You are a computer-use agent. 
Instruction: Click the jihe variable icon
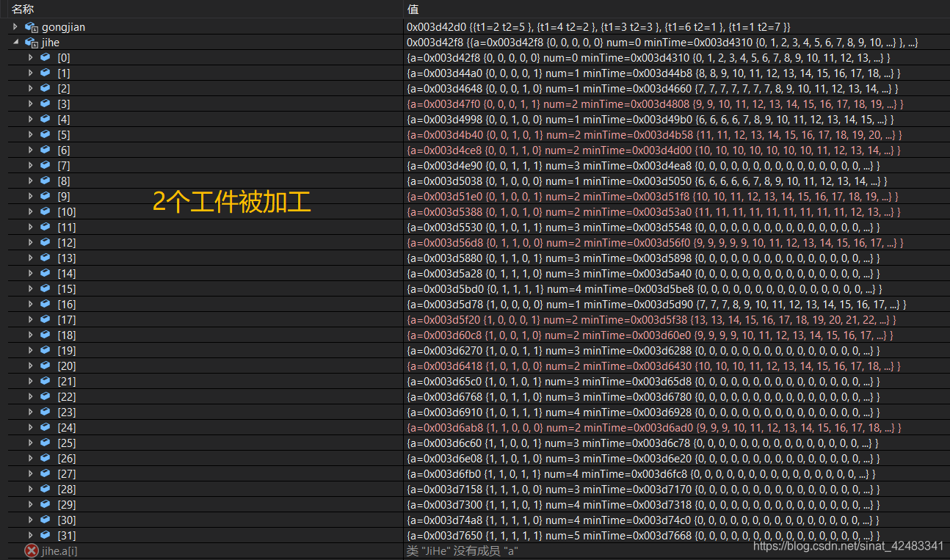31,43
